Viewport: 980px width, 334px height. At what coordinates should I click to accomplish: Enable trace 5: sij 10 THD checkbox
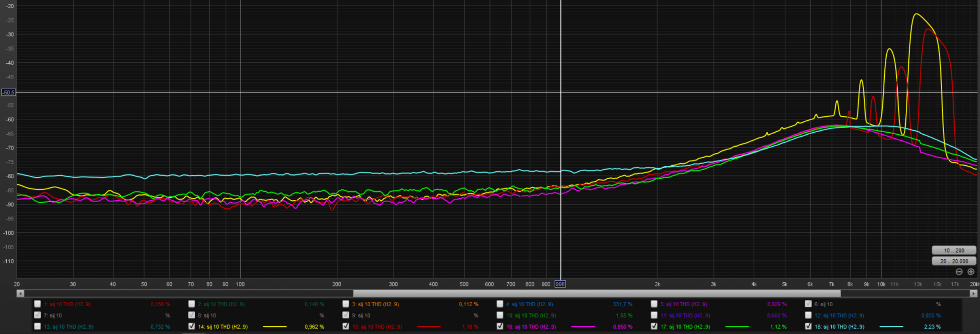(x=654, y=304)
